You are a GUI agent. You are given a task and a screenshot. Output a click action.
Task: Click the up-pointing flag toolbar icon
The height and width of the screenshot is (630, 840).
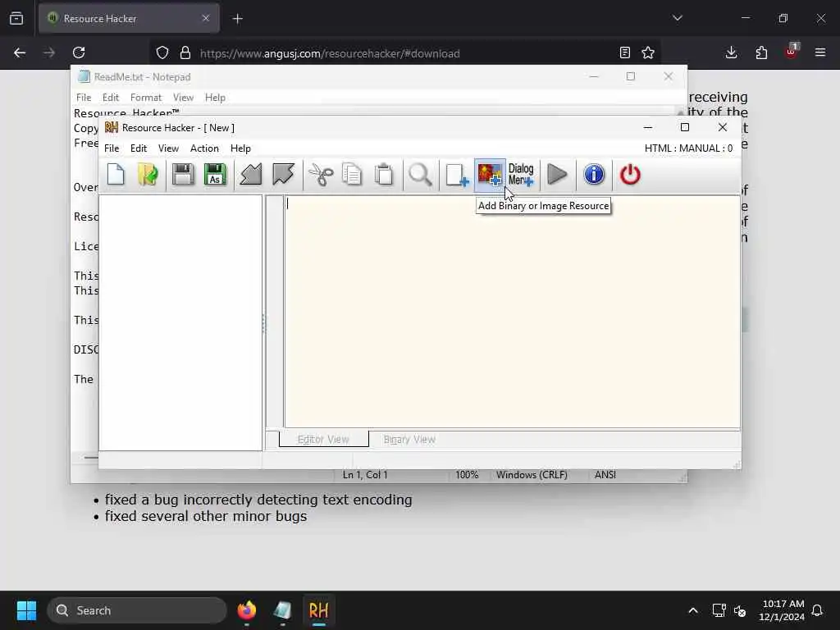pyautogui.click(x=251, y=175)
